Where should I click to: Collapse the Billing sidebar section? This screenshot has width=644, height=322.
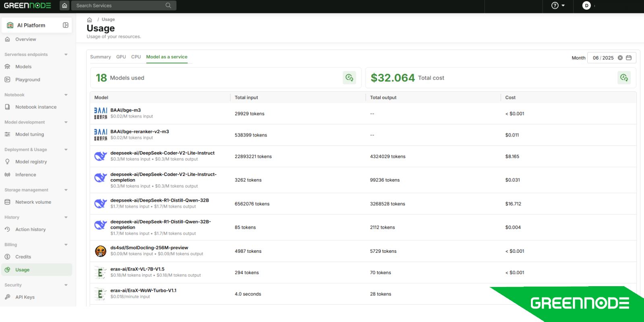66,245
